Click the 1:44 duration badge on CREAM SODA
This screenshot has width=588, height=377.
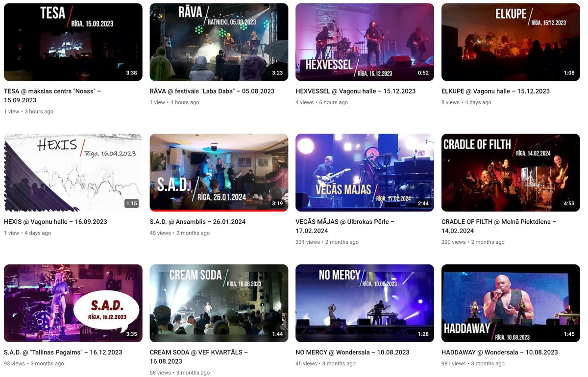coord(277,334)
